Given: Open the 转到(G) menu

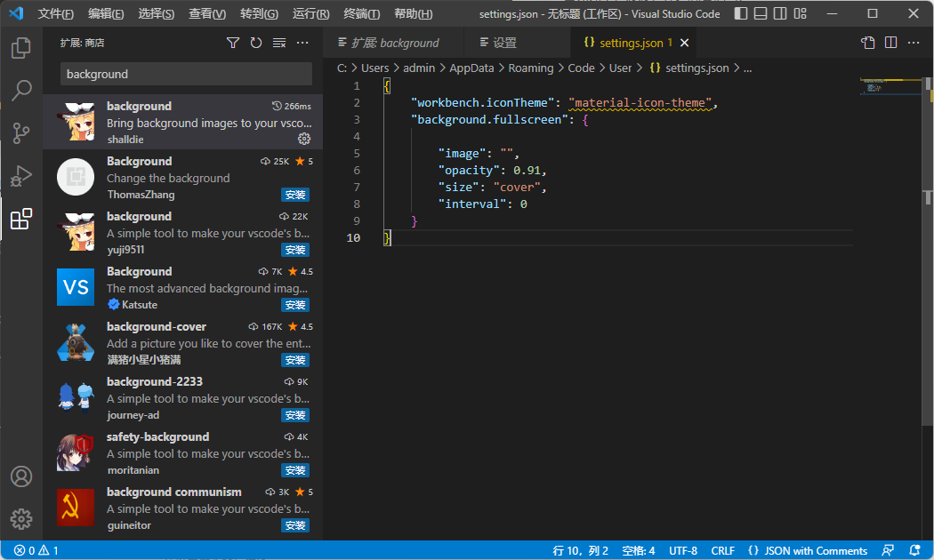Looking at the screenshot, I should click(259, 13).
